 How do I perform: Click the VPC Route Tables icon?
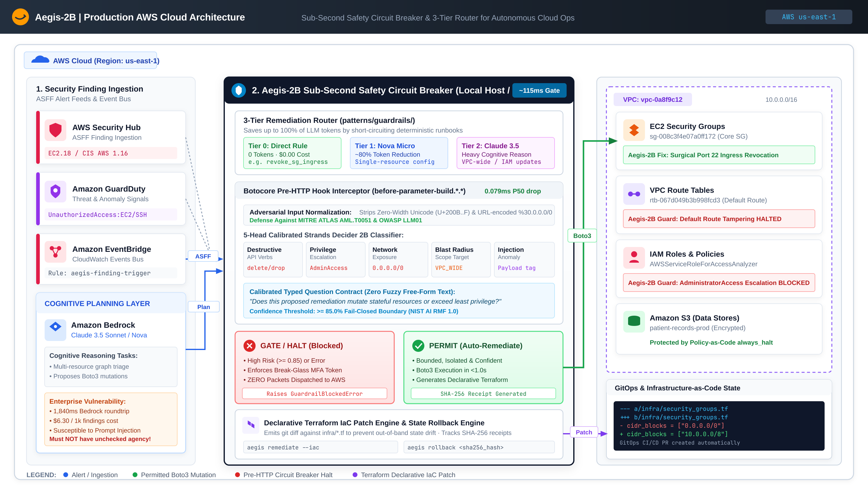(634, 194)
